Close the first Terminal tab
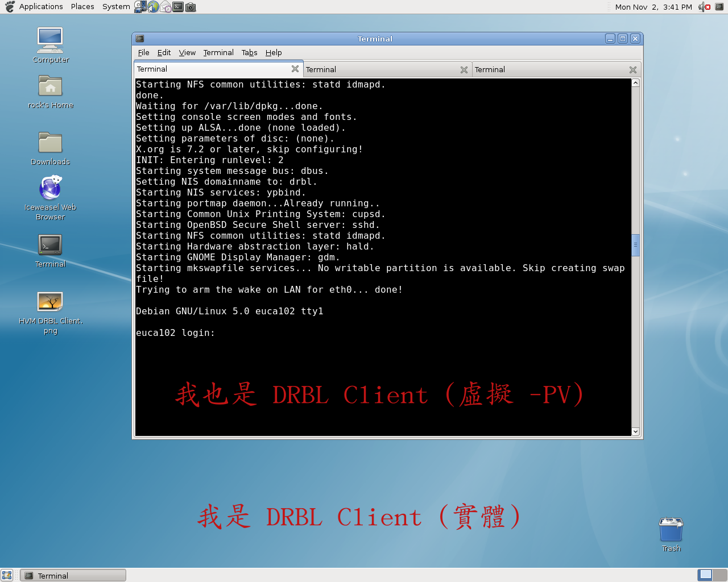The width and height of the screenshot is (728, 582). pyautogui.click(x=295, y=69)
